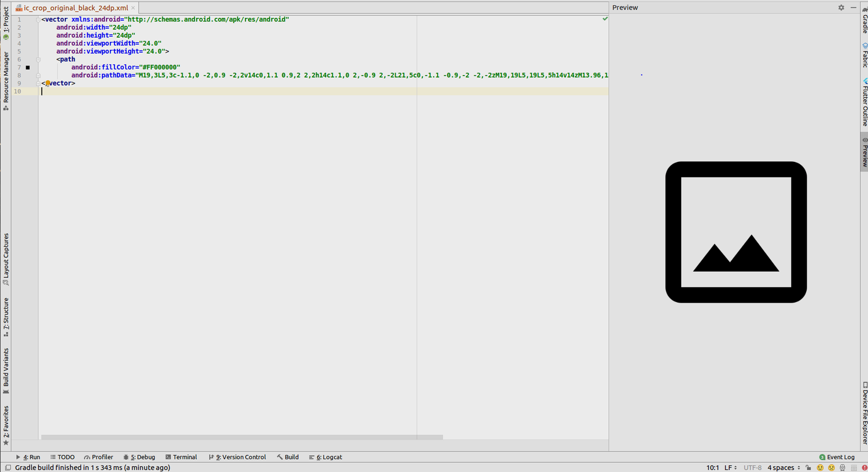Screen dimensions: 868x472
Task: Open the Terminal tool window
Action: pyautogui.click(x=181, y=457)
